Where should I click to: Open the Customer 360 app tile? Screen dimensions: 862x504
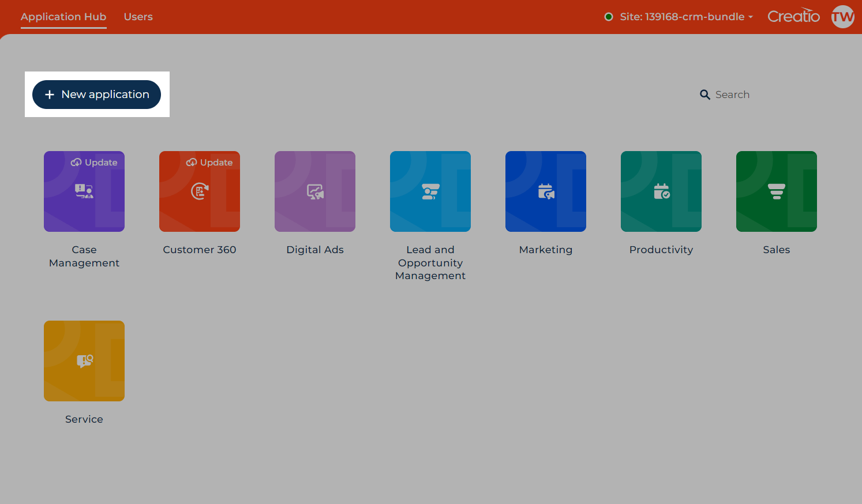tap(200, 191)
